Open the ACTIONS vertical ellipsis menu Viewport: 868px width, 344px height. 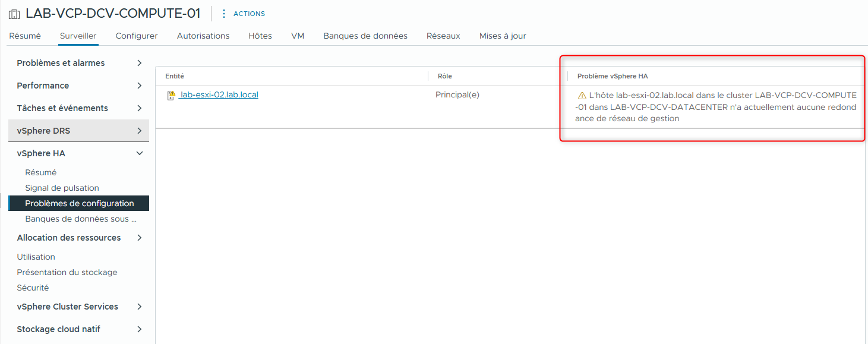coord(223,13)
